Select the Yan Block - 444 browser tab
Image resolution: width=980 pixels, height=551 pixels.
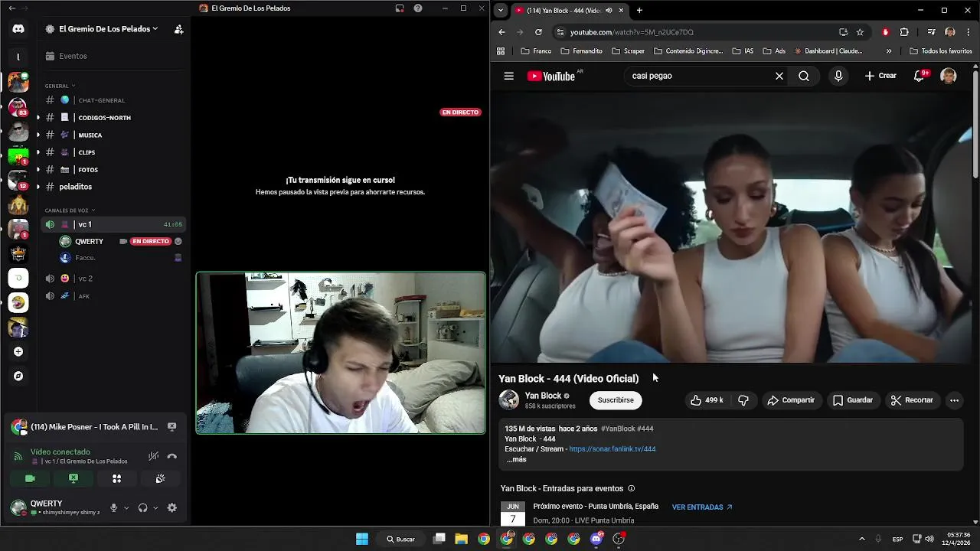pos(570,10)
